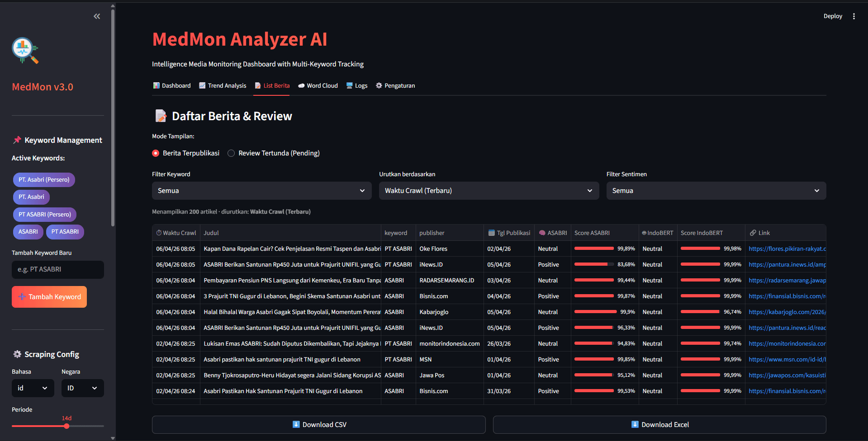The width and height of the screenshot is (868, 441).
Task: Click the 'Benny Tjokrosaputro-Heru Hidayat' article title
Action: tap(292, 375)
